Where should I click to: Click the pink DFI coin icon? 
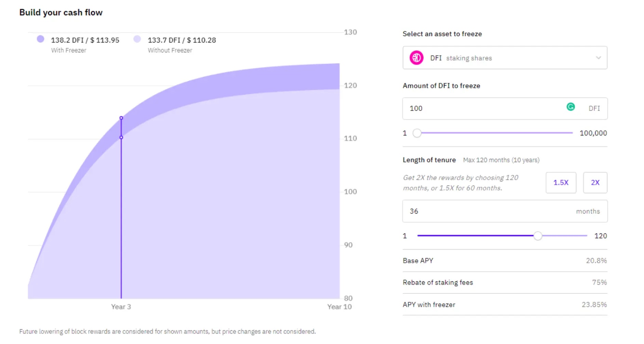click(x=416, y=58)
